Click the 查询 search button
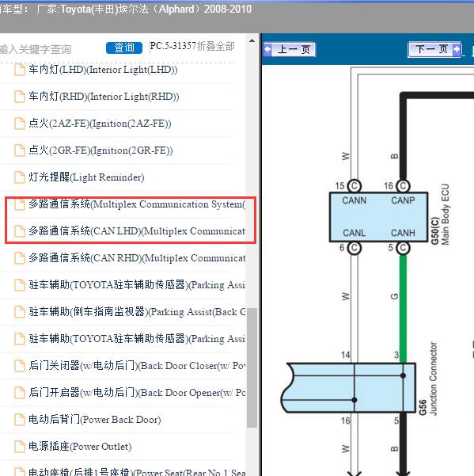The height and width of the screenshot is (476, 474). (124, 48)
